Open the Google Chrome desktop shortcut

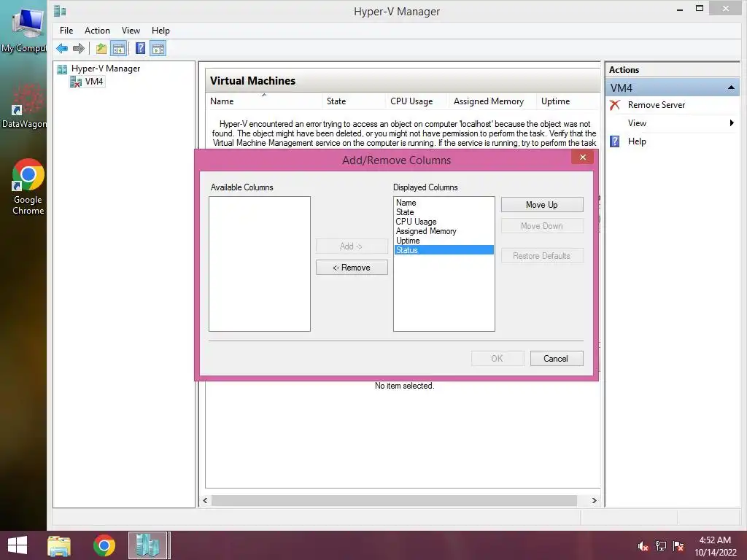pos(28,187)
